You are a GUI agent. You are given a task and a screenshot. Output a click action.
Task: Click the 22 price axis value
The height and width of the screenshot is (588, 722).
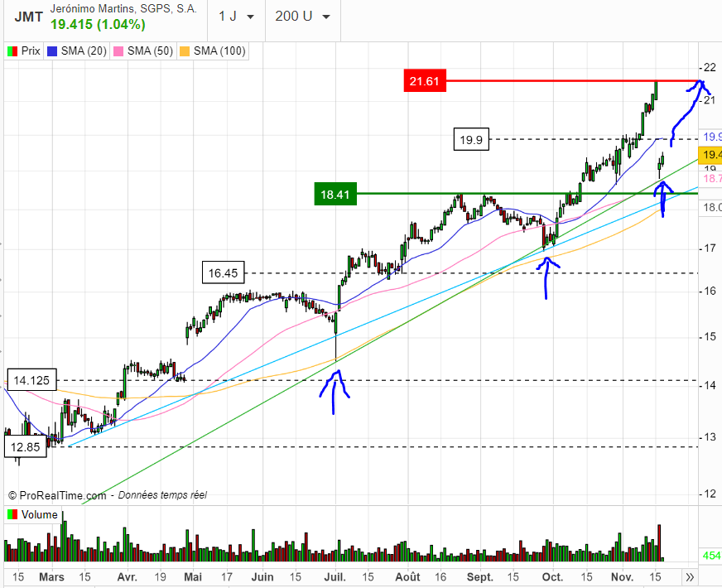point(710,68)
